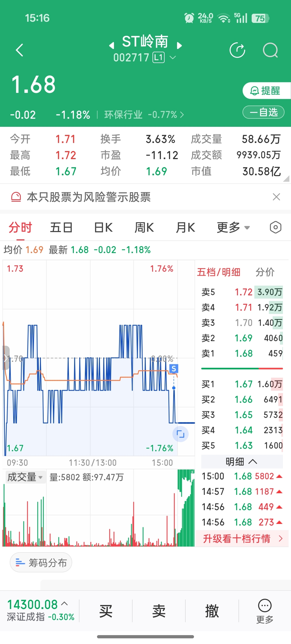Tap the 市值 30.58亿 value

pos(262,171)
